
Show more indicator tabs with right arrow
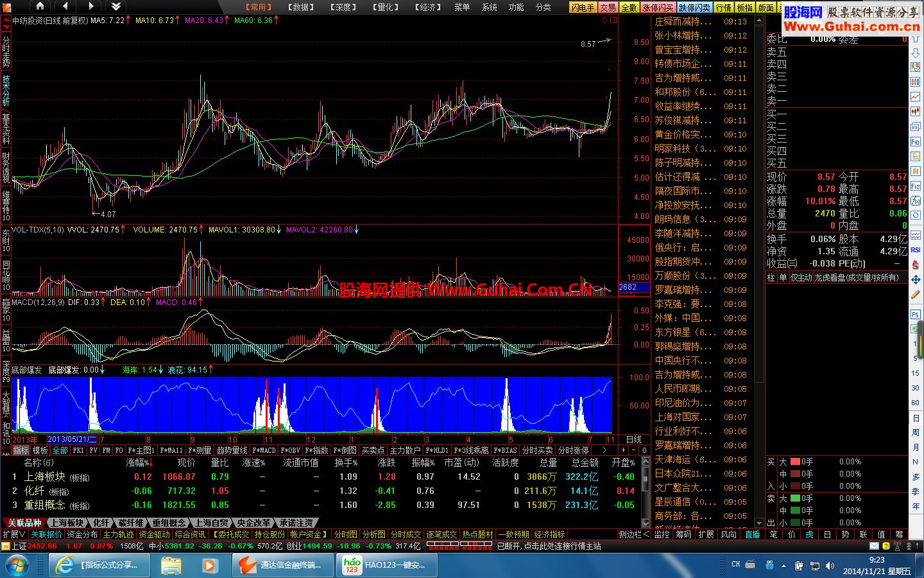604,451
